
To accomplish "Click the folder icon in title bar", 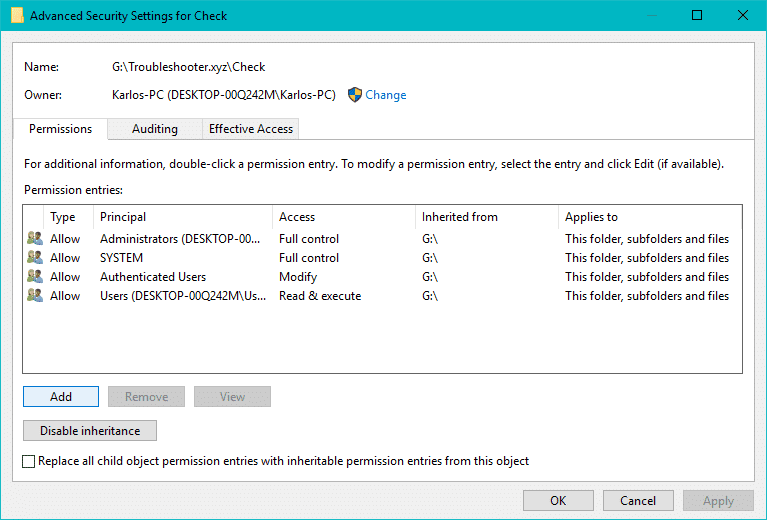I will tap(17, 16).
